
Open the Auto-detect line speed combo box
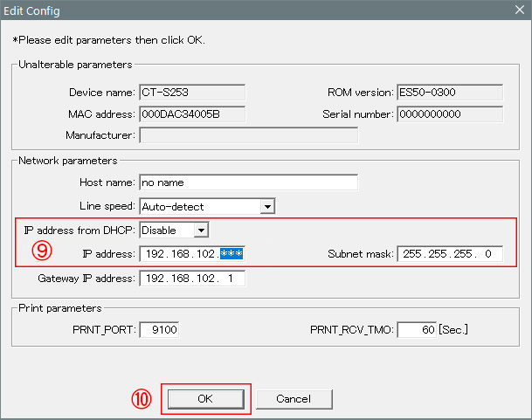pyautogui.click(x=207, y=206)
